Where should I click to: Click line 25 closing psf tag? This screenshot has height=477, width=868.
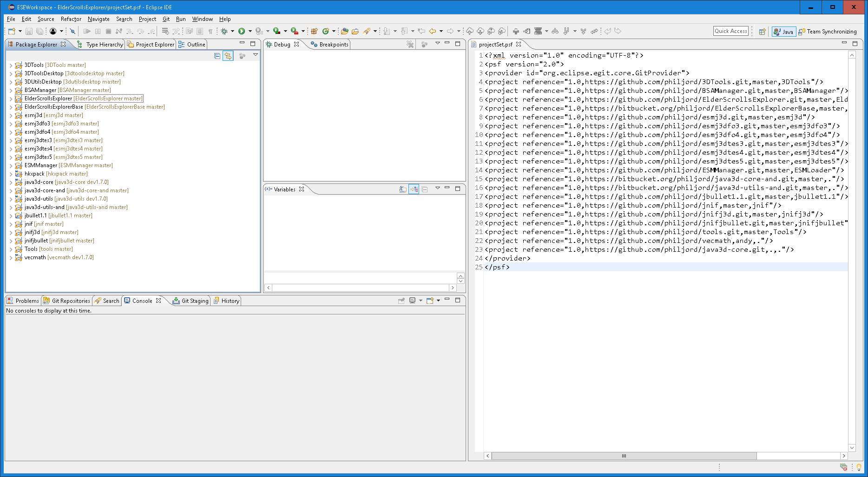[497, 267]
